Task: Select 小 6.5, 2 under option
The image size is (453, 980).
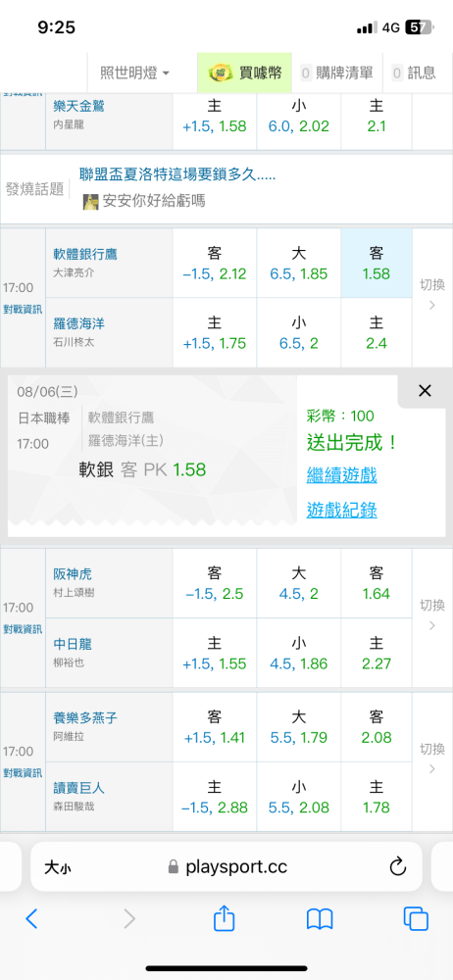Action: pyautogui.click(x=298, y=332)
